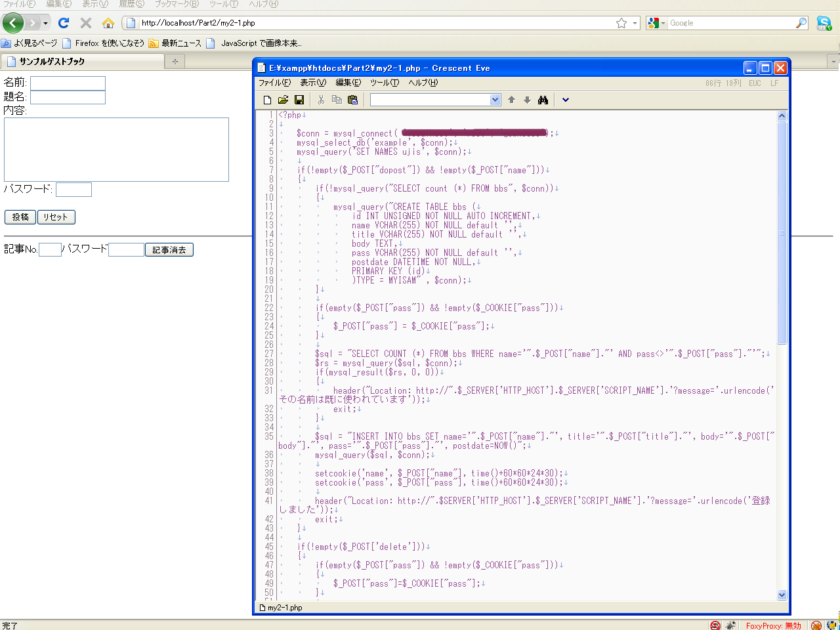The height and width of the screenshot is (630, 840).
Task: Click the upper パスワード field beside 投稿
Action: (x=73, y=190)
